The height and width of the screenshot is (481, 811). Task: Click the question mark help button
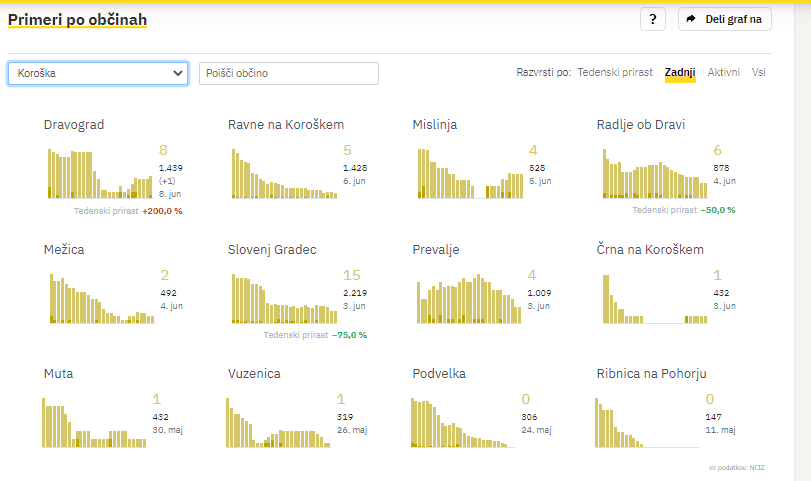point(652,19)
